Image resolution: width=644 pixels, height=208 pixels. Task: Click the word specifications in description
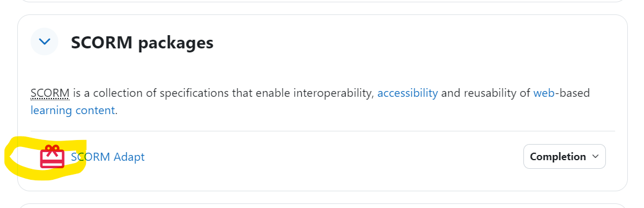point(194,93)
